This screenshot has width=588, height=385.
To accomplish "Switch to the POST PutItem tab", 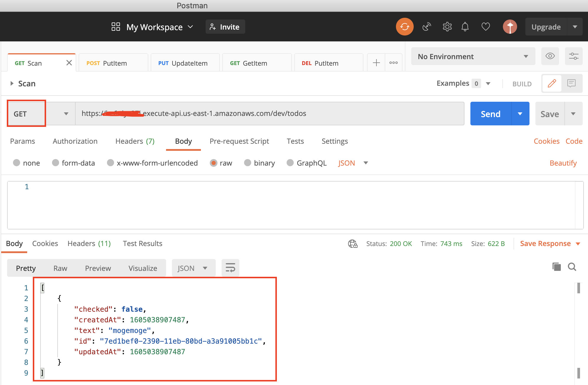I will [x=113, y=63].
